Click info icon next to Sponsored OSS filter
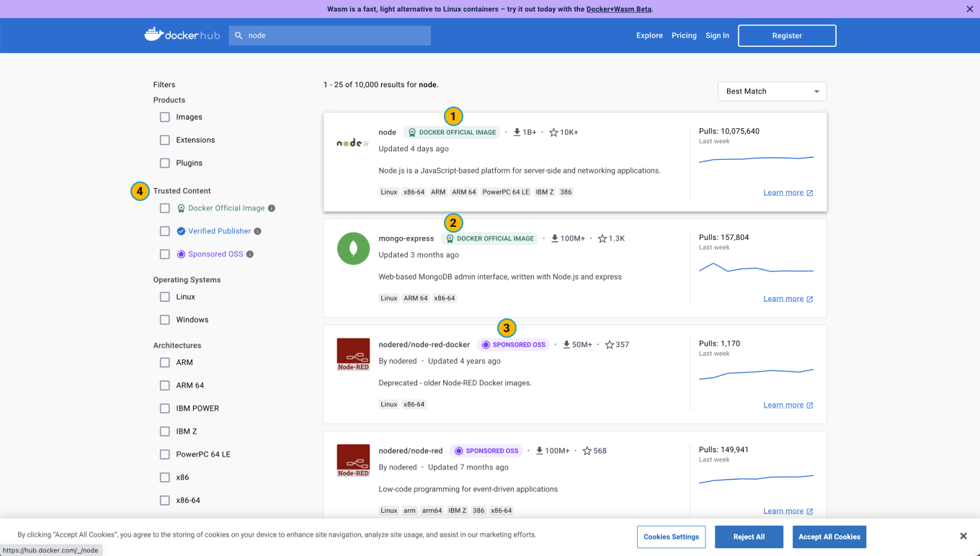 (250, 254)
